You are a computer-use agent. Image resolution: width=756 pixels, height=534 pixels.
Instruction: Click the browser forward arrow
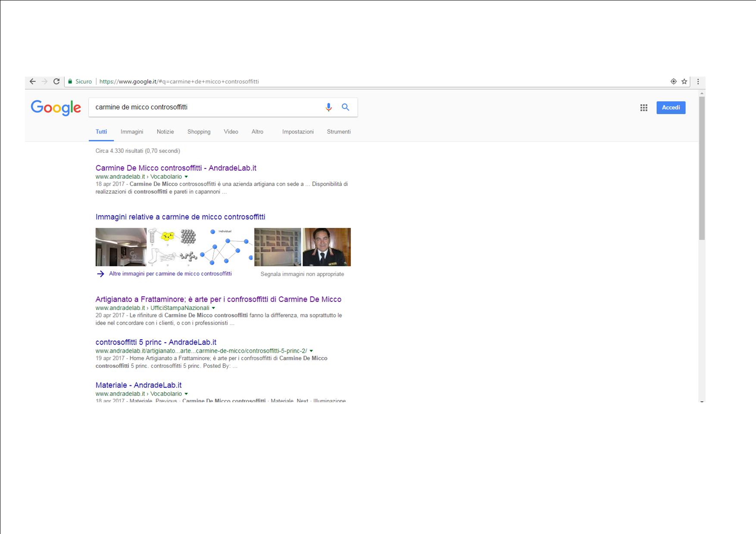(x=44, y=81)
